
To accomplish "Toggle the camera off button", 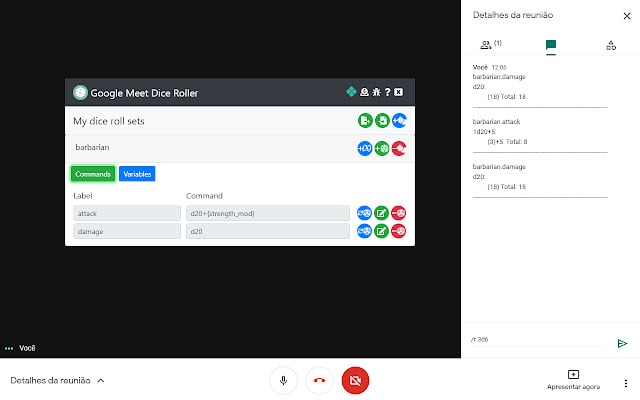I will 355,380.
